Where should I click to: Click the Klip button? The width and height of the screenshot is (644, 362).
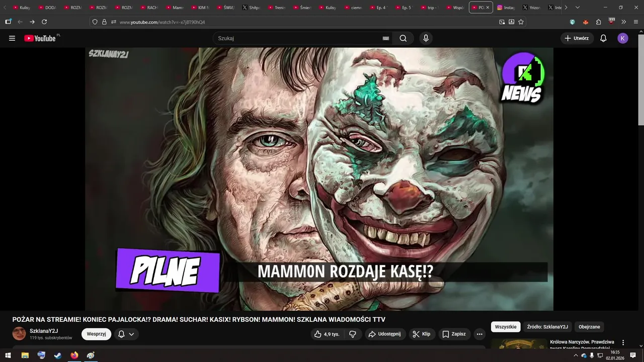[422, 334]
